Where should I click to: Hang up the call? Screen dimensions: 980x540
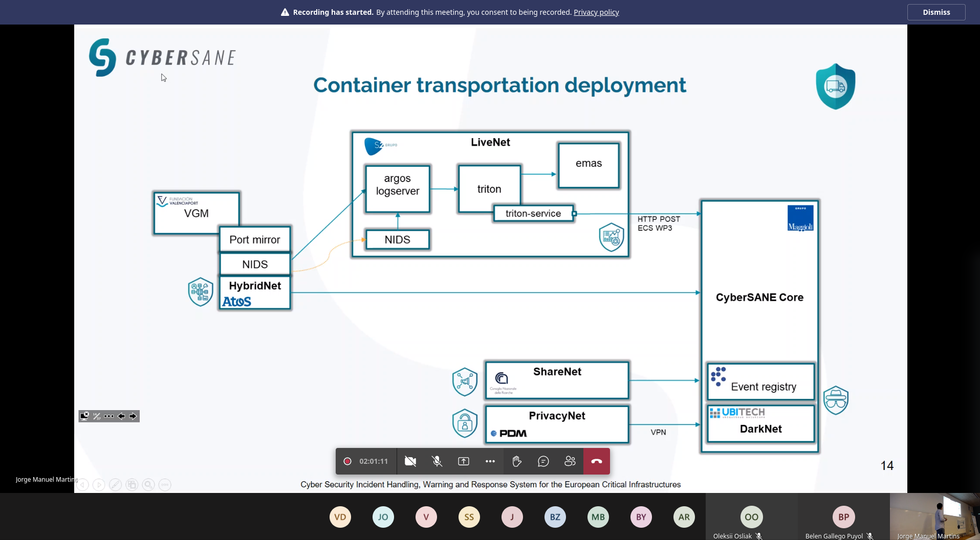point(597,461)
